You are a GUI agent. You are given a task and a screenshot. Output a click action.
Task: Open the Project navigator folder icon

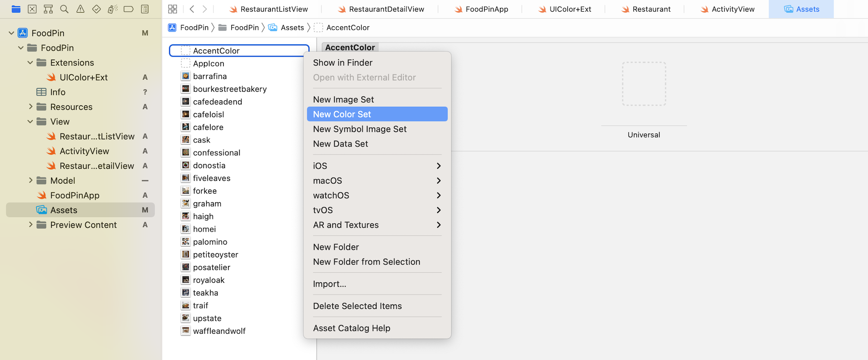click(16, 9)
